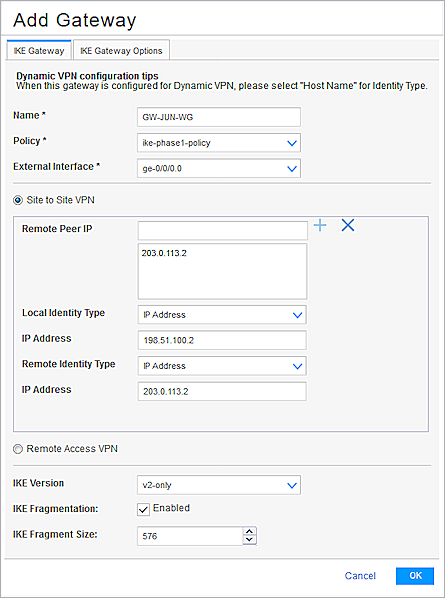Open the External Interface dropdown

tap(219, 169)
